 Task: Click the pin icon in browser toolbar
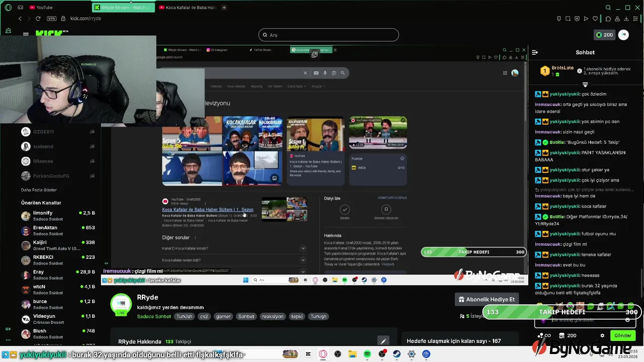pyautogui.click(x=559, y=19)
